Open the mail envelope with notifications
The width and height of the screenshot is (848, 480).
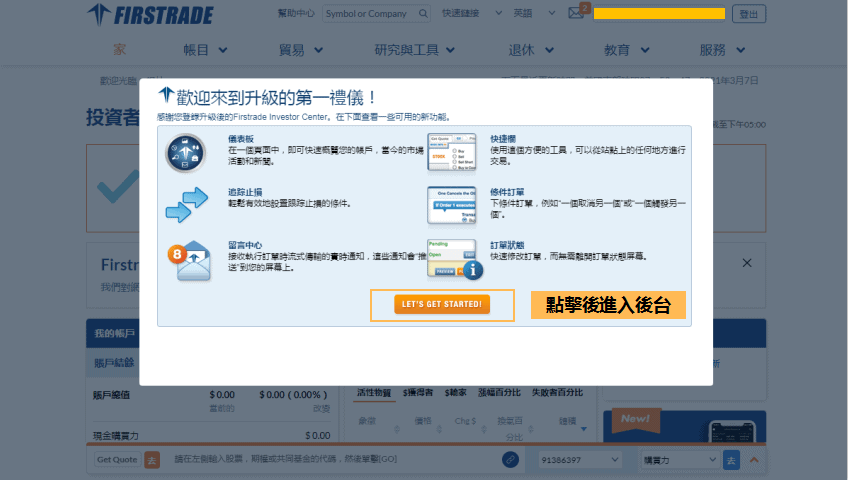coord(576,13)
